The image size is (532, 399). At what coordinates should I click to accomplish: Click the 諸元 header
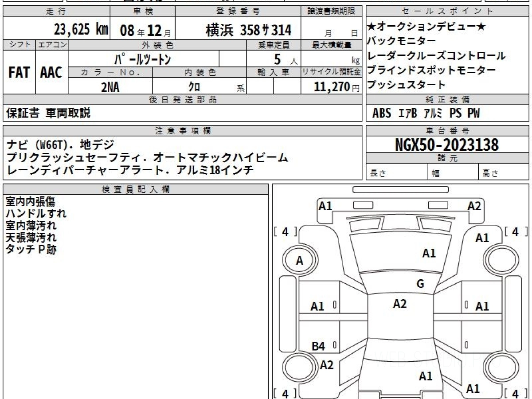pyautogui.click(x=447, y=158)
